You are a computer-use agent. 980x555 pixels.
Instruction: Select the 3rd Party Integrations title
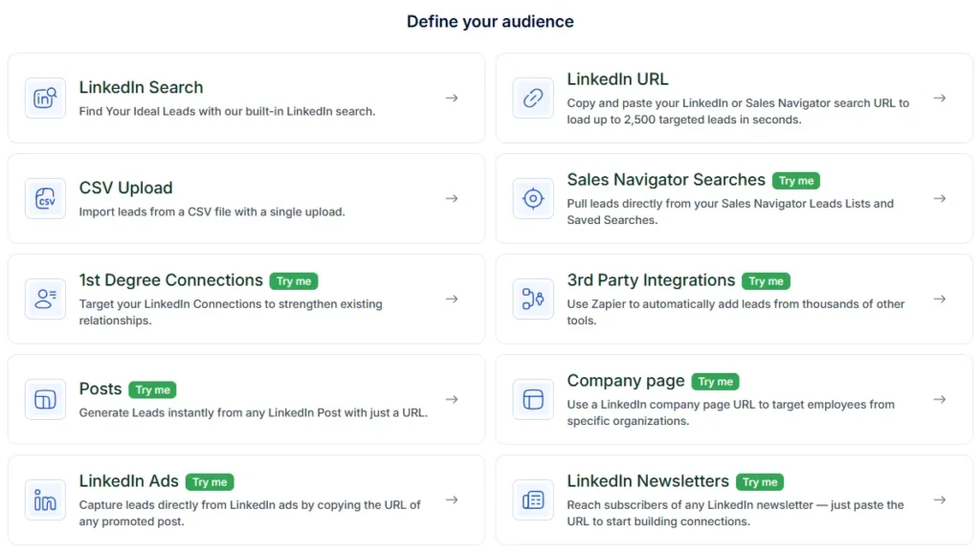pyautogui.click(x=651, y=280)
